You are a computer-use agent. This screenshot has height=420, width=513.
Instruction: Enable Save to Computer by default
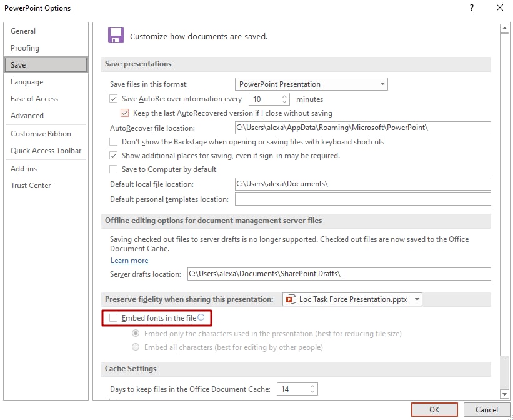113,169
